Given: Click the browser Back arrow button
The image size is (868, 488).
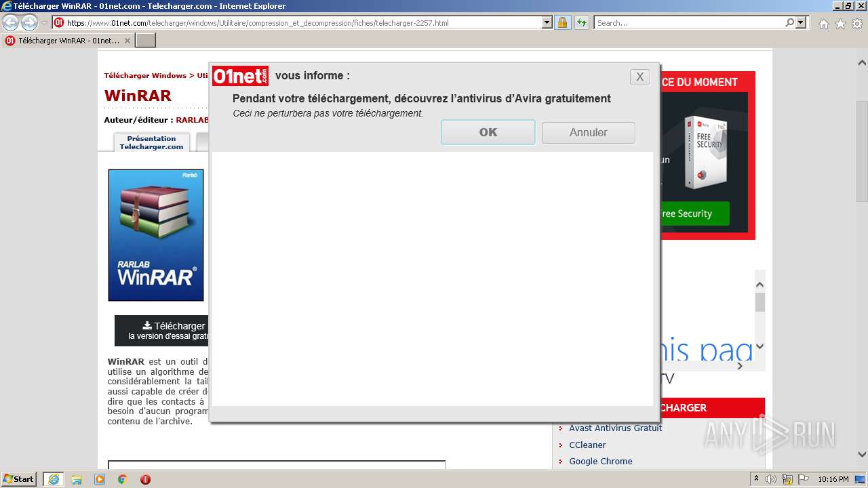Looking at the screenshot, I should [11, 23].
